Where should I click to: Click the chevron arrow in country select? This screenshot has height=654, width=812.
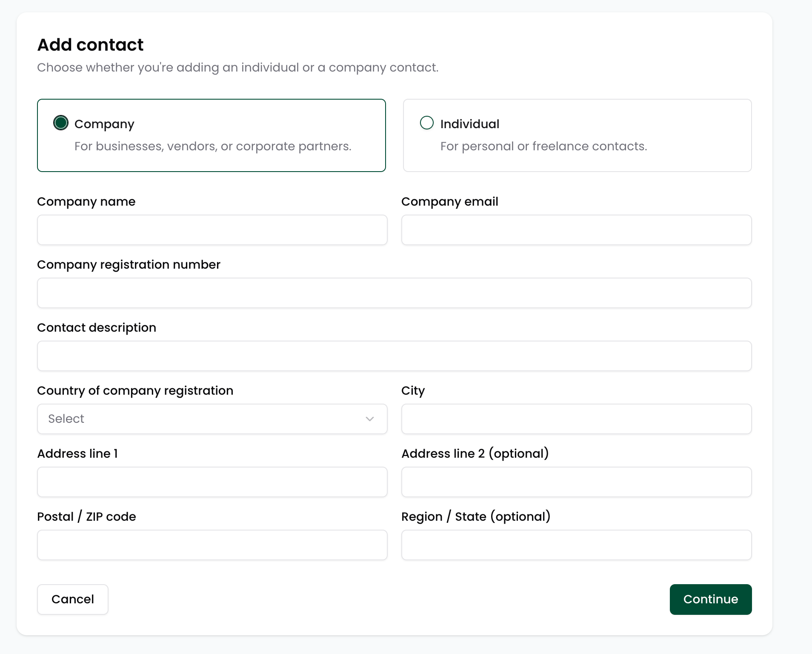coord(369,419)
